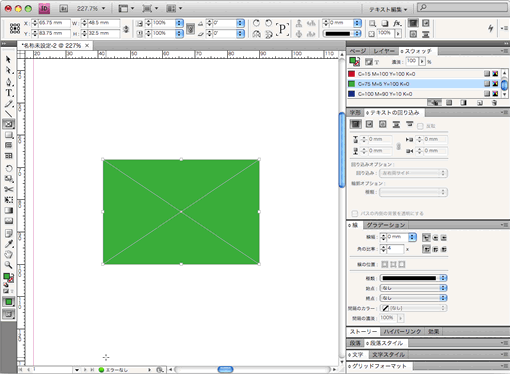Screen dimensions: 510x374
Task: Click the rotate 90° clockwise icon
Action: click(x=256, y=23)
